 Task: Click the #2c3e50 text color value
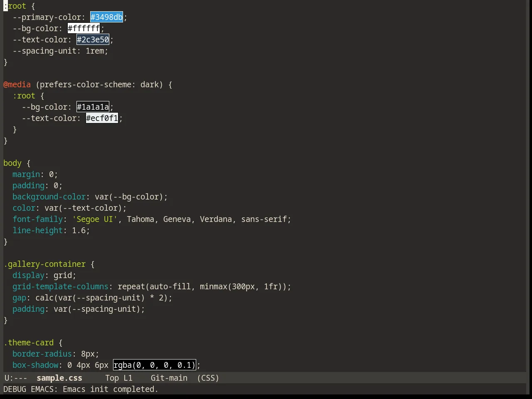(x=93, y=39)
